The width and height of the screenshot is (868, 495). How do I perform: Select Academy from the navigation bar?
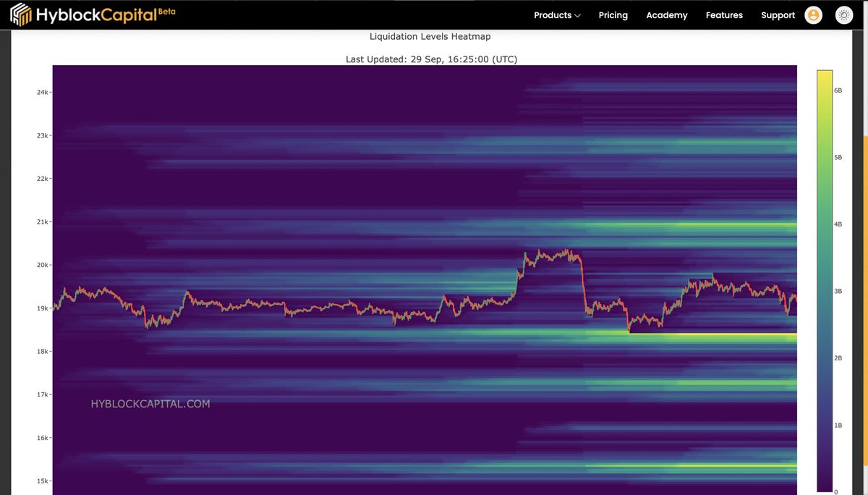666,14
